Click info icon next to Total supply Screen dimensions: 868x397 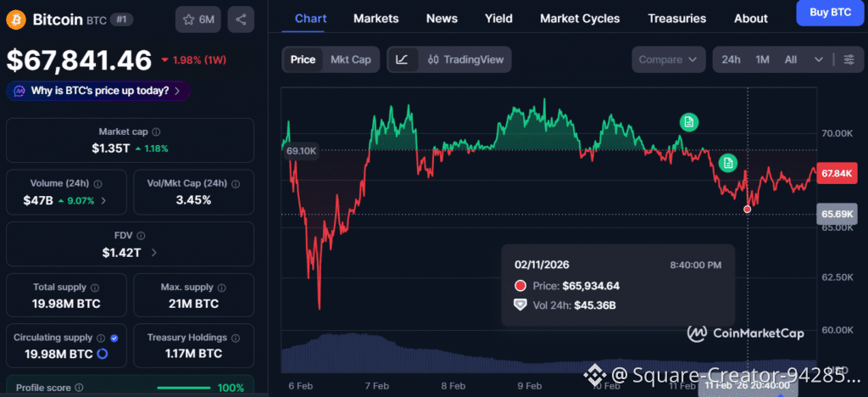(x=95, y=288)
